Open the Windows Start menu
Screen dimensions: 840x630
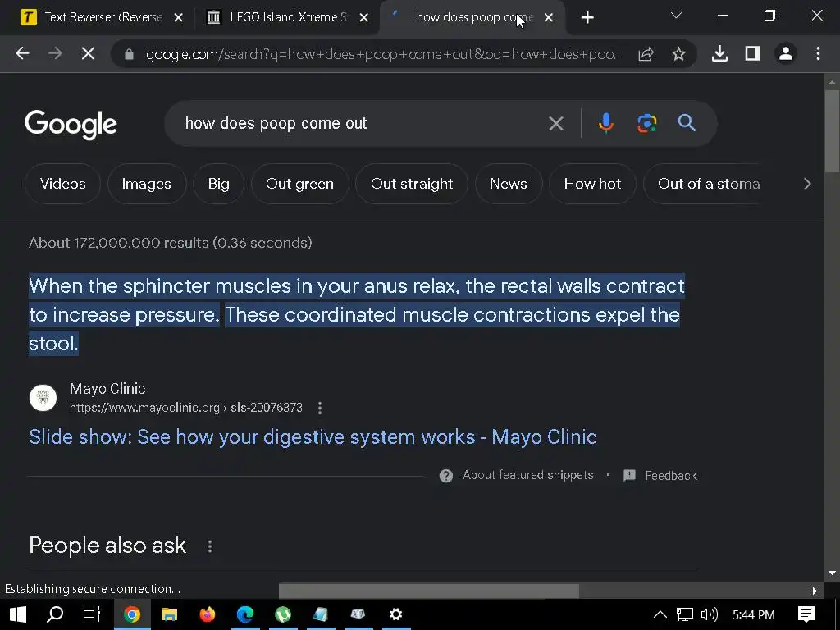18,614
